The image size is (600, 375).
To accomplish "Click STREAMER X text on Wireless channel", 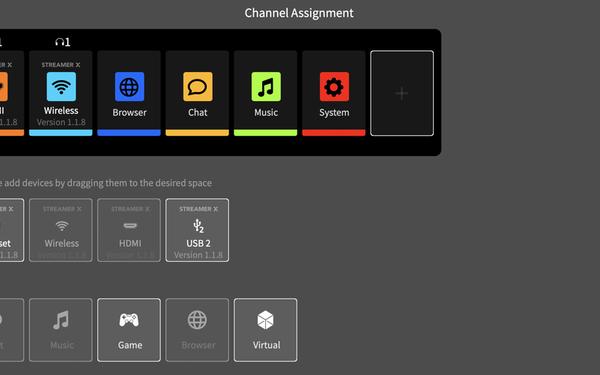I will pos(61,65).
